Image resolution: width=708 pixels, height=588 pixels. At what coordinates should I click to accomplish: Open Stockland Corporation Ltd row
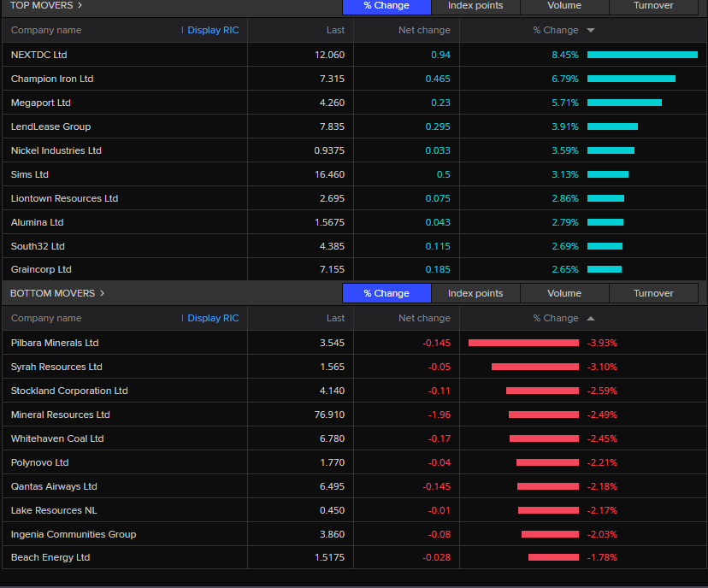pos(354,391)
